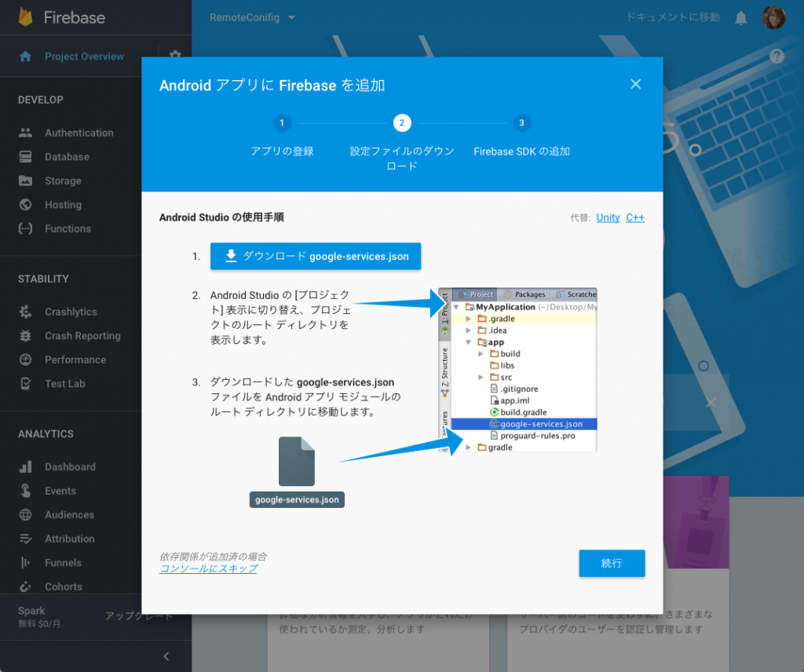Click the help question mark icon
The image size is (804, 672).
[x=777, y=56]
